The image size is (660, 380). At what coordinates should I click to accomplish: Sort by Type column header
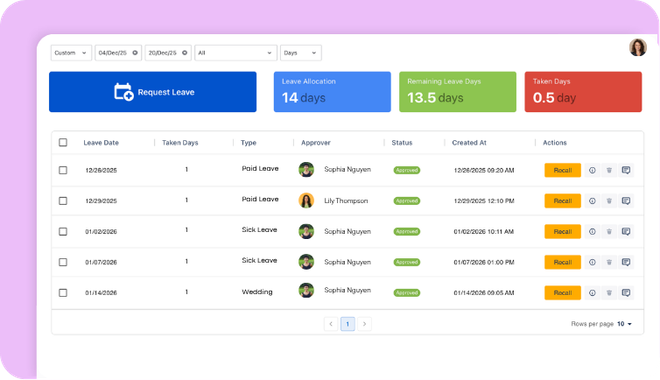click(248, 143)
